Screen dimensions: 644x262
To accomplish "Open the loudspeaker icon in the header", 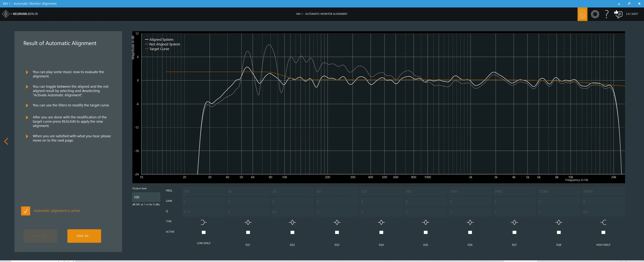I will pyautogui.click(x=582, y=14).
